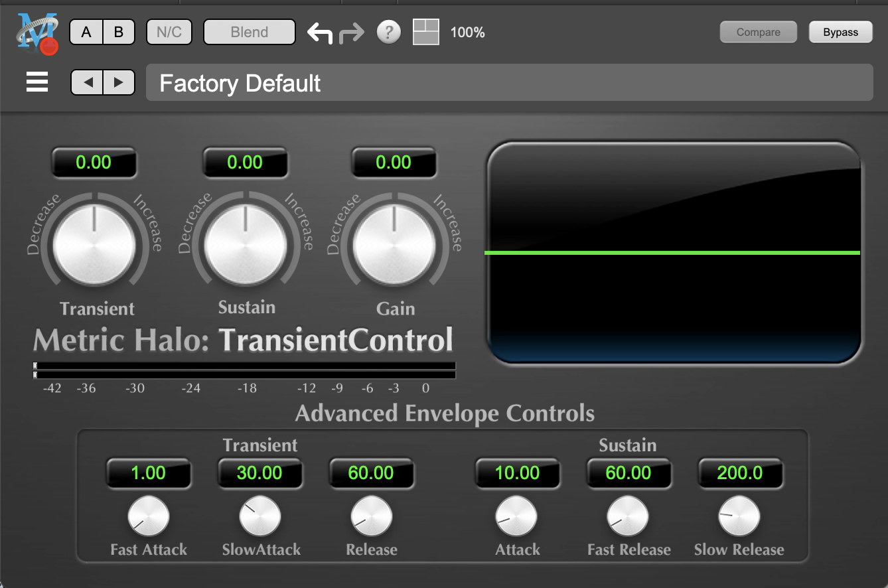
Task: Select the previous preset arrow
Action: click(x=87, y=82)
